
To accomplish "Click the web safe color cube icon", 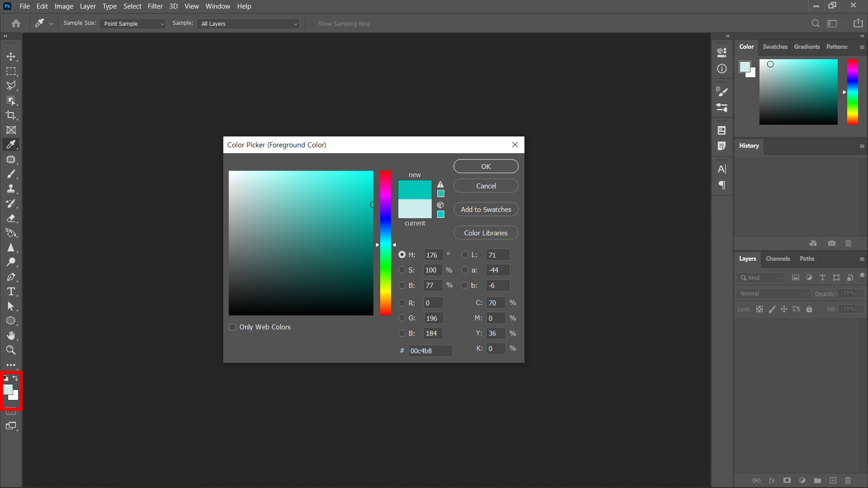I will click(x=440, y=205).
